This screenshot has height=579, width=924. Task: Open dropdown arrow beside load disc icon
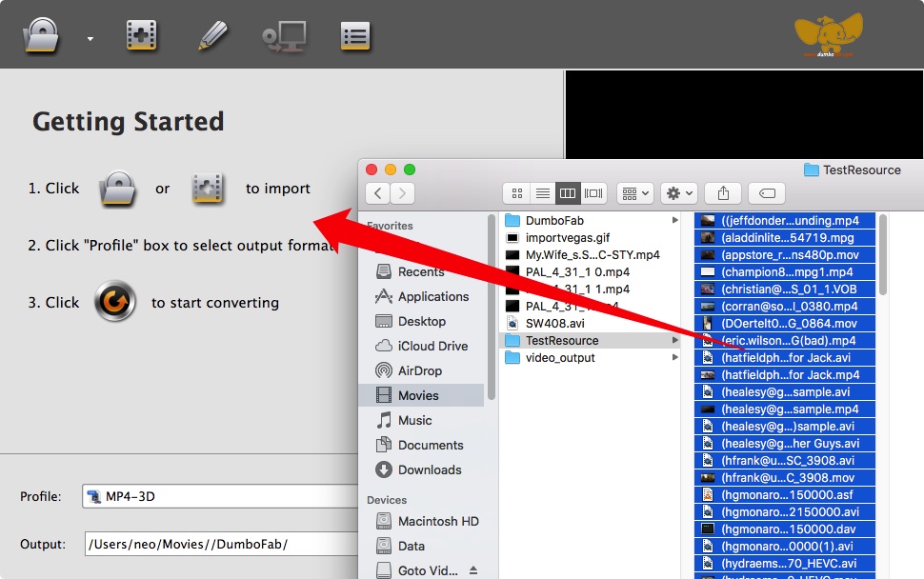tap(90, 39)
